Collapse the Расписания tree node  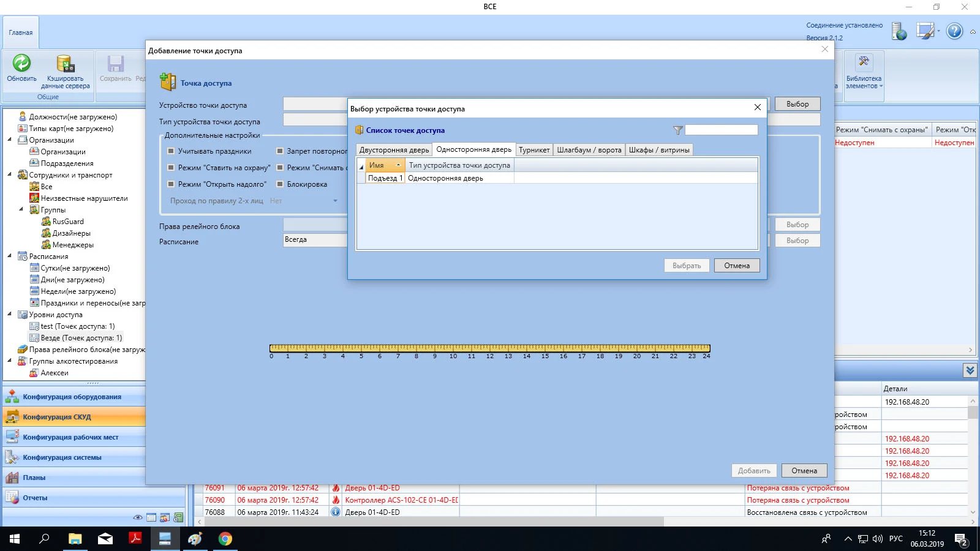(10, 257)
